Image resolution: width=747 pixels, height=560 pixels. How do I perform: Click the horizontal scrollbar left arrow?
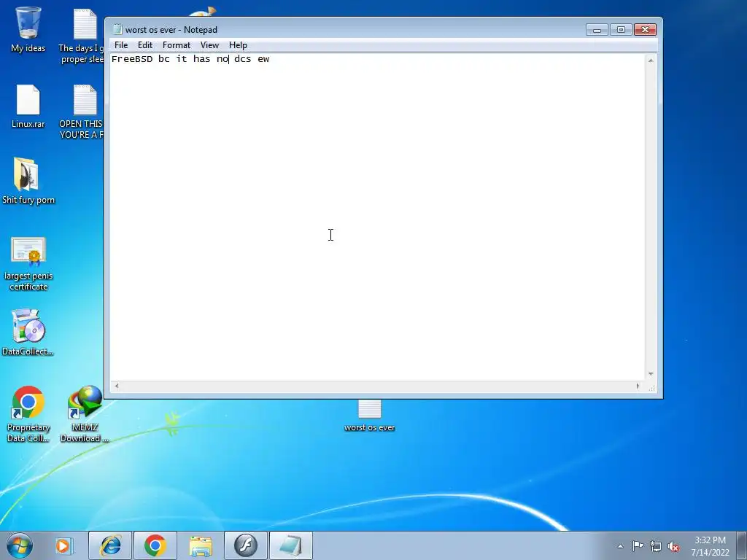[x=117, y=386]
